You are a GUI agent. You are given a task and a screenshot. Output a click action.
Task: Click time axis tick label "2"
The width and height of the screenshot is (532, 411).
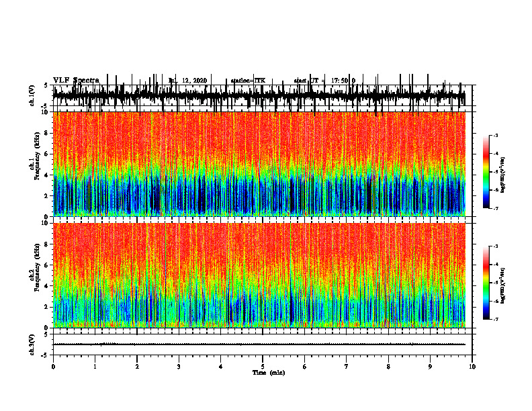[x=137, y=367]
